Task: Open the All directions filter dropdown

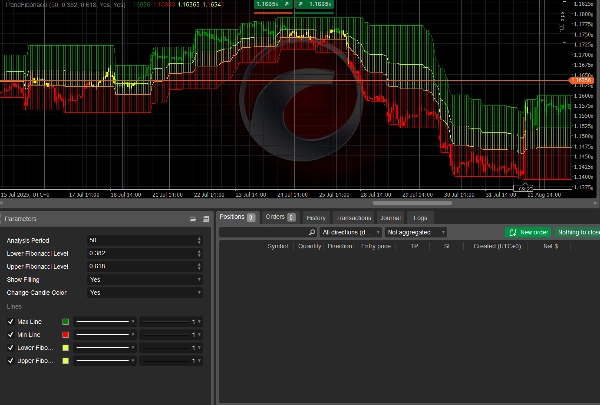Action: [351, 232]
